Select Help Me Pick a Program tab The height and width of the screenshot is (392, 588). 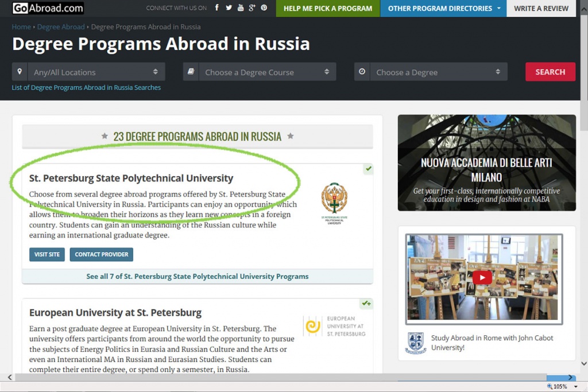(x=328, y=8)
